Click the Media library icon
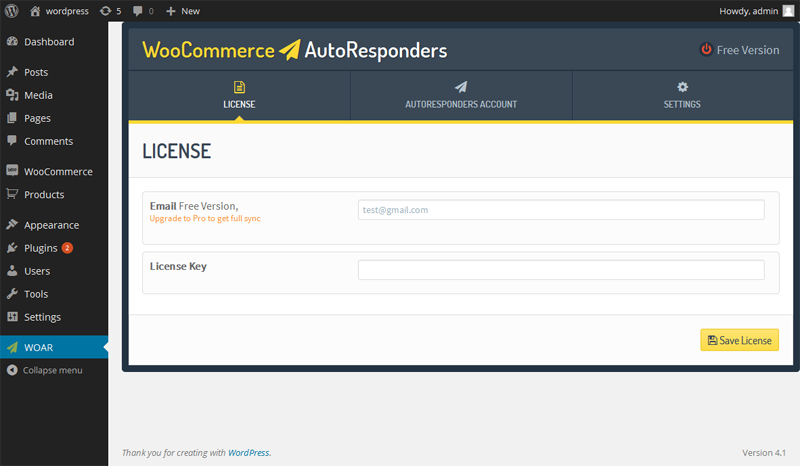Viewport: 800px width, 466px height. [x=12, y=94]
